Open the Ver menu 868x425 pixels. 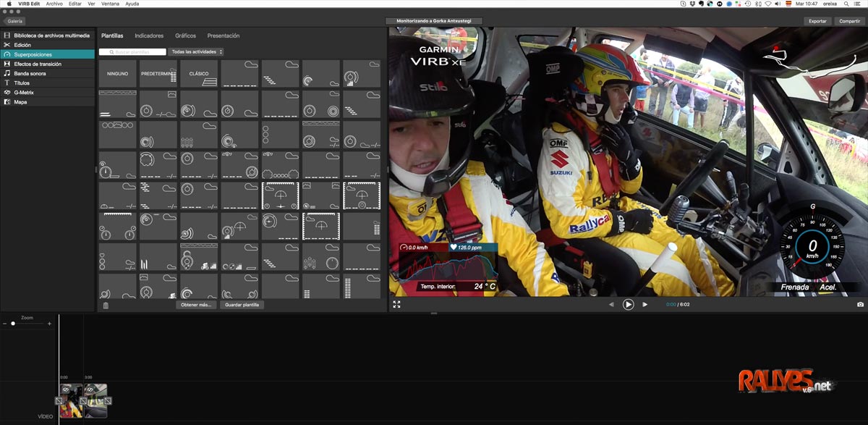[x=91, y=4]
